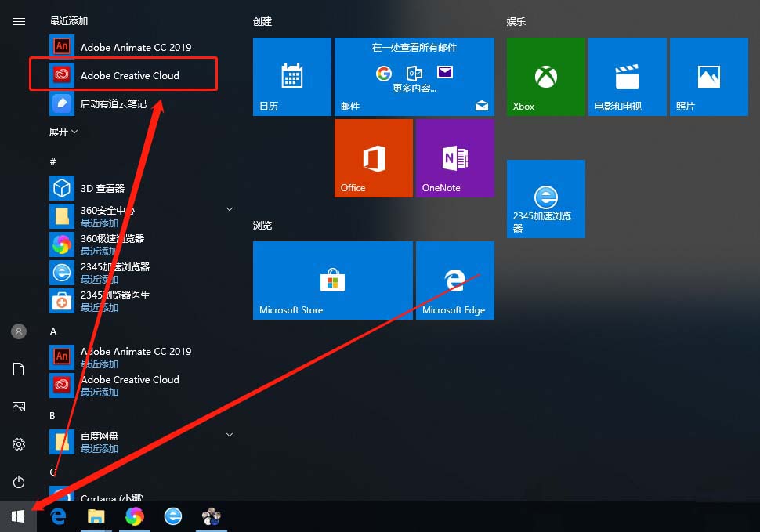Click the 浏览 tile group title
Viewport: 760px width, 532px height.
pyautogui.click(x=262, y=226)
